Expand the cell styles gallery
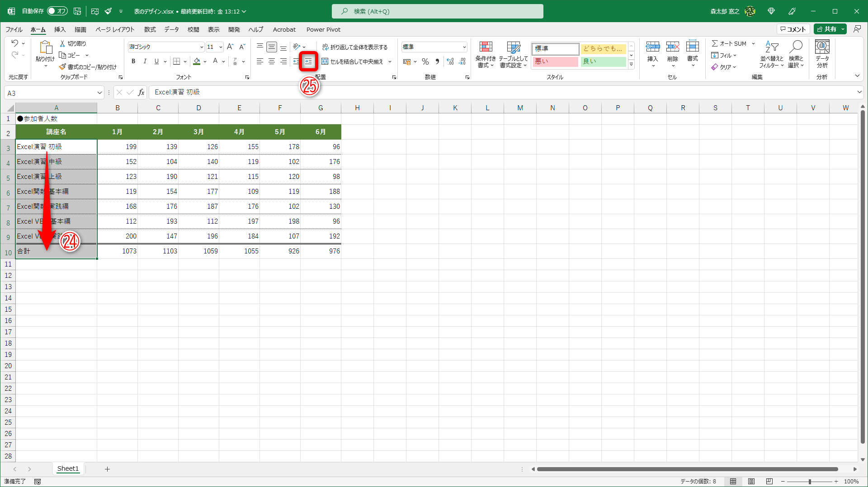868x487 pixels. tap(632, 65)
